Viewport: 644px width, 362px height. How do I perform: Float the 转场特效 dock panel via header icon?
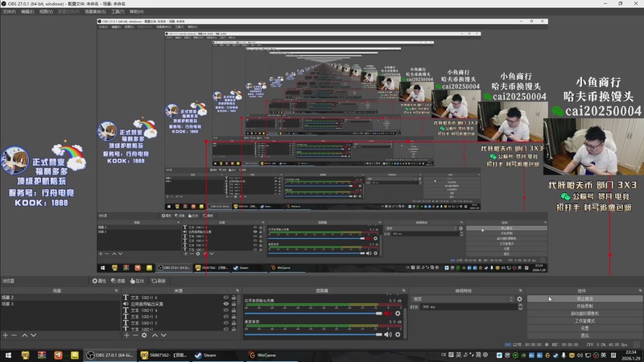520,290
